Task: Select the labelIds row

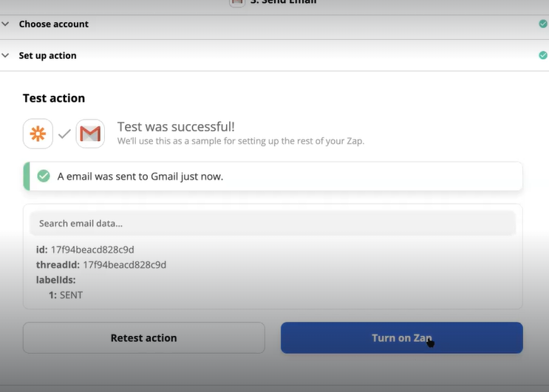Action: tap(56, 280)
